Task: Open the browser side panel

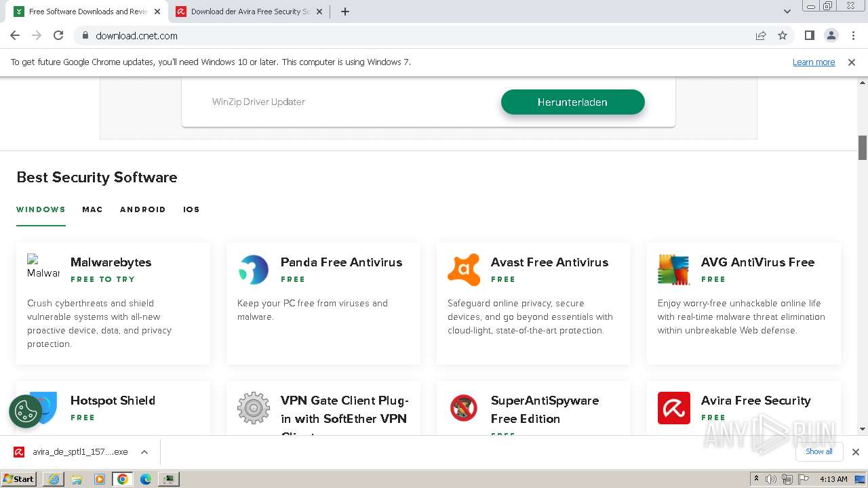Action: point(809,35)
